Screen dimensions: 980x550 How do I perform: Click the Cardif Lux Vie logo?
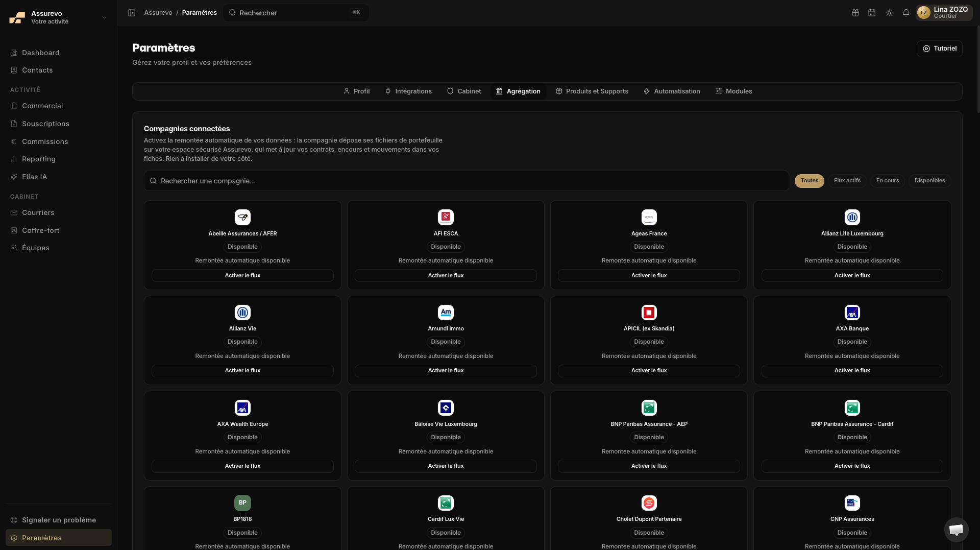(x=446, y=503)
